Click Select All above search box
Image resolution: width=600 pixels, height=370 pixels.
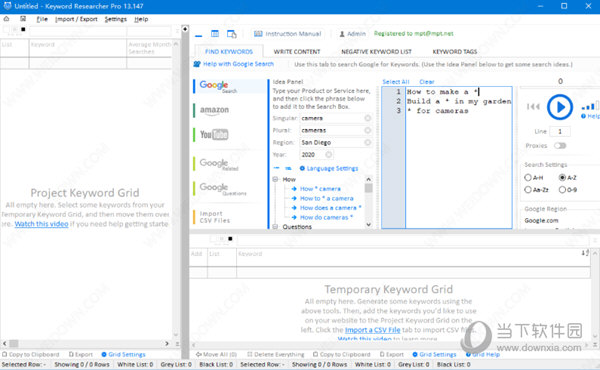(396, 82)
